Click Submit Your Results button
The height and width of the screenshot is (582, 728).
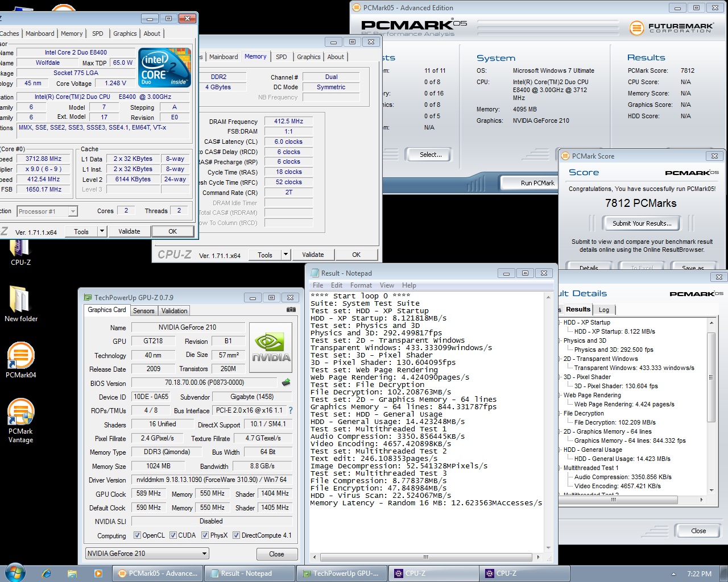pyautogui.click(x=642, y=223)
